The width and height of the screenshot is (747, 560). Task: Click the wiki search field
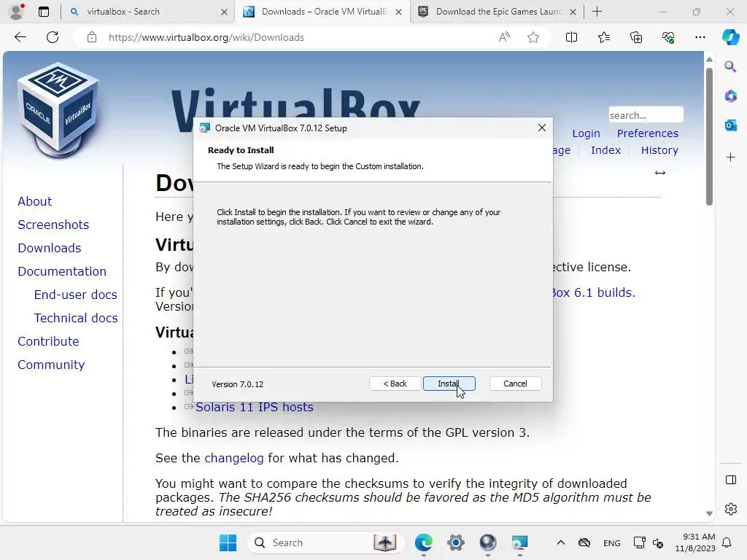[646, 115]
